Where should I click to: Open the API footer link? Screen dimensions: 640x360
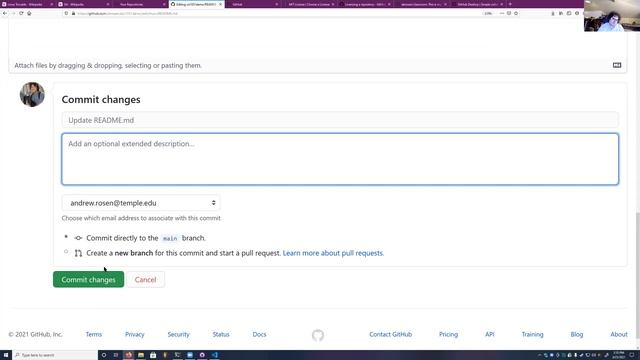[x=489, y=334]
